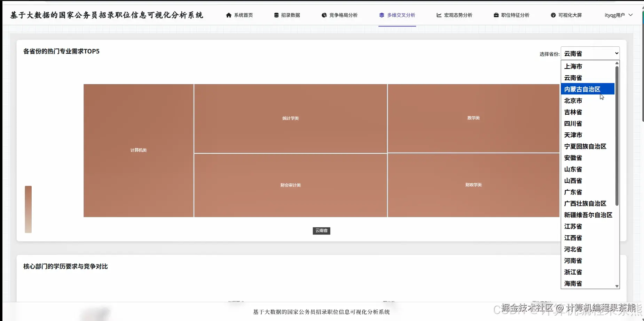Click the gradient color legend bar
This screenshot has width=644, height=321.
tap(28, 209)
